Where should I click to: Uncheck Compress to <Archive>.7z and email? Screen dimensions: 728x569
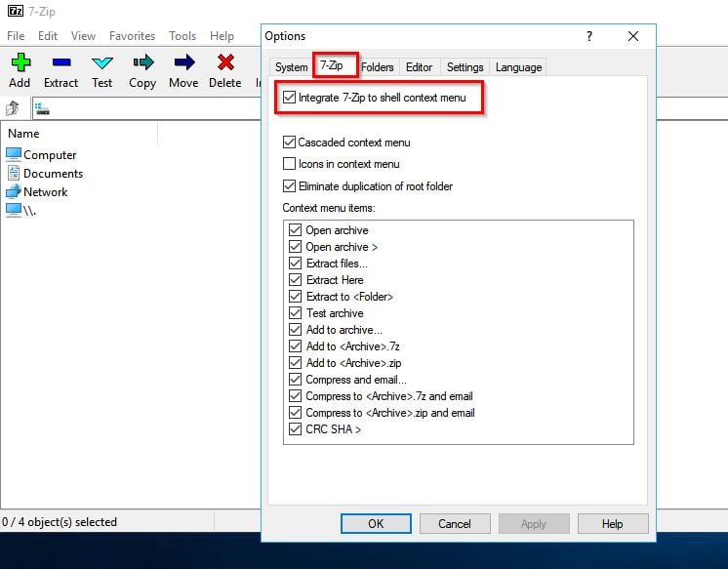[x=295, y=395]
